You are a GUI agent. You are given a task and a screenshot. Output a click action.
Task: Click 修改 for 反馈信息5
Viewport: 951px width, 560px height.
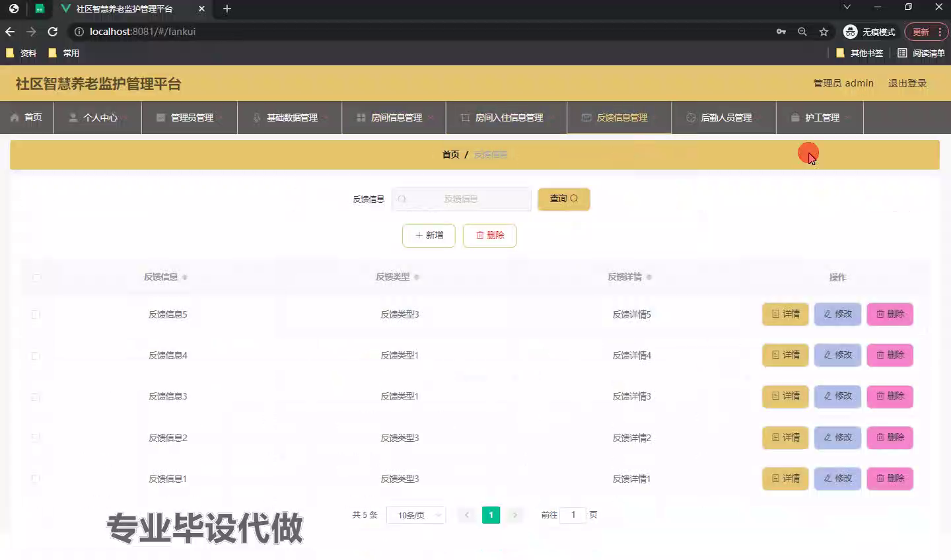pyautogui.click(x=837, y=314)
